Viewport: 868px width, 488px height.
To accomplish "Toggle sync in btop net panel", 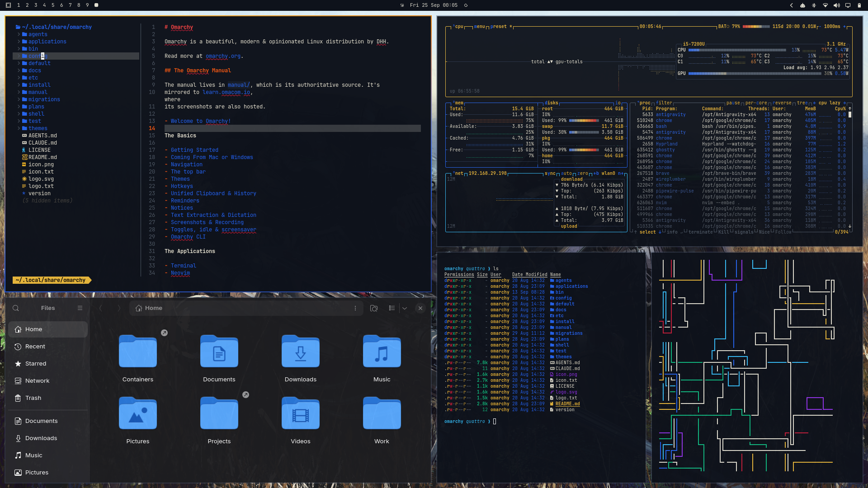I will 550,174.
